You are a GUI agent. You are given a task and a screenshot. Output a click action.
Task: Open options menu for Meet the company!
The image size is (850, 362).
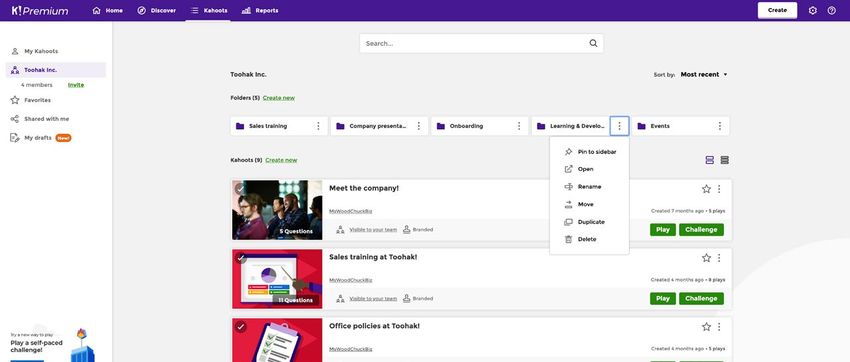coord(719,189)
